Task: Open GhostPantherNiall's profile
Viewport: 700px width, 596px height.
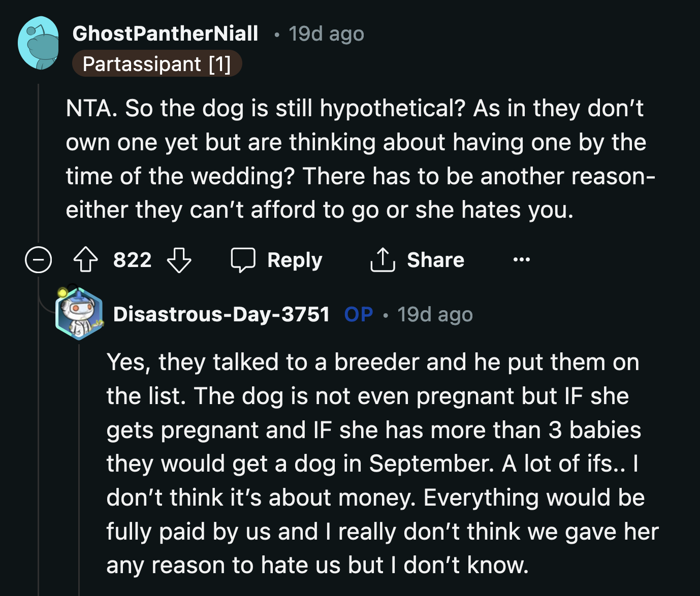Action: pyautogui.click(x=166, y=32)
